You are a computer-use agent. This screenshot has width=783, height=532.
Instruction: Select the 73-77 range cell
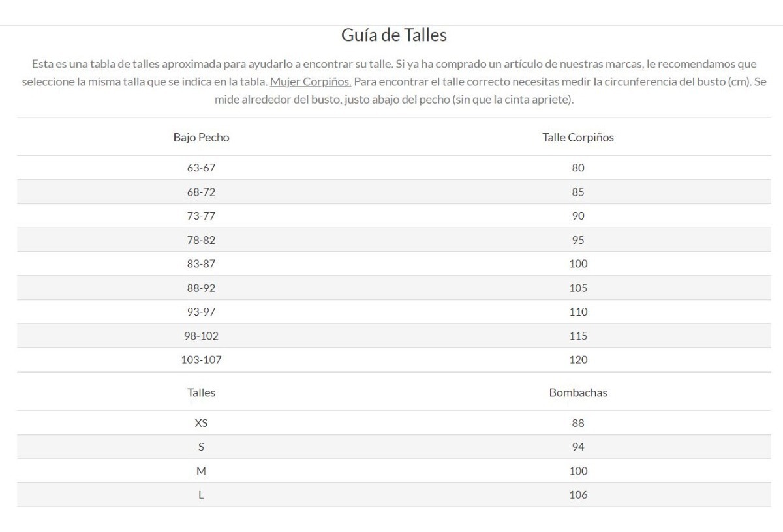201,216
